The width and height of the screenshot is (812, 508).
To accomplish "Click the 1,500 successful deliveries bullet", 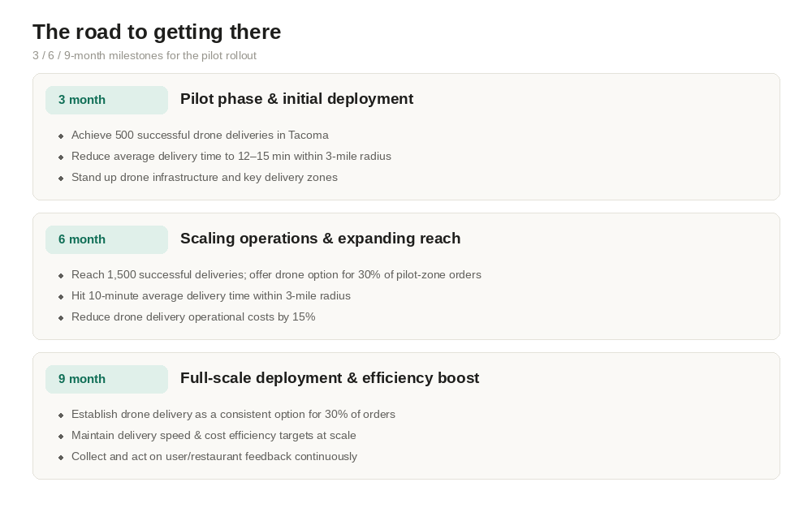I will pos(276,274).
